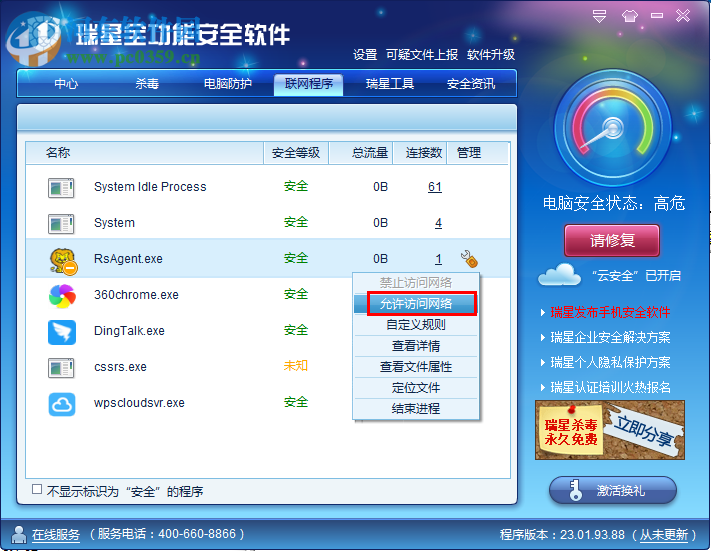Open the 在线服务 link
Viewport: 711px width, 551px height.
[56, 535]
